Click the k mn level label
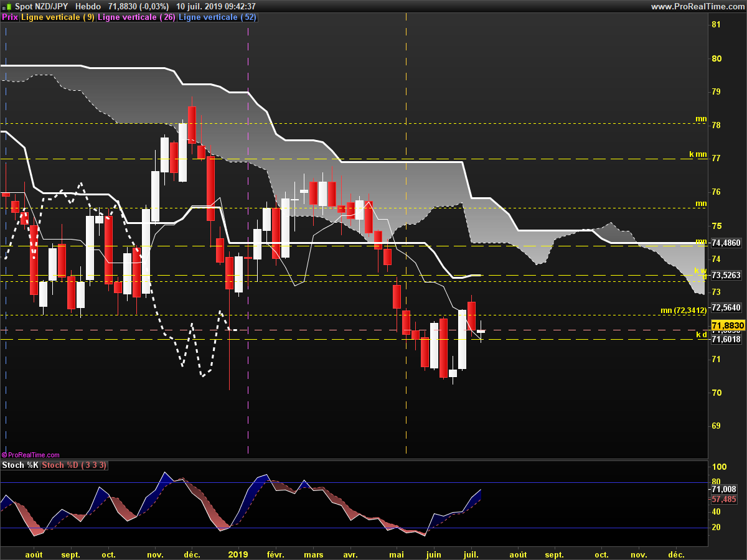 (x=698, y=154)
